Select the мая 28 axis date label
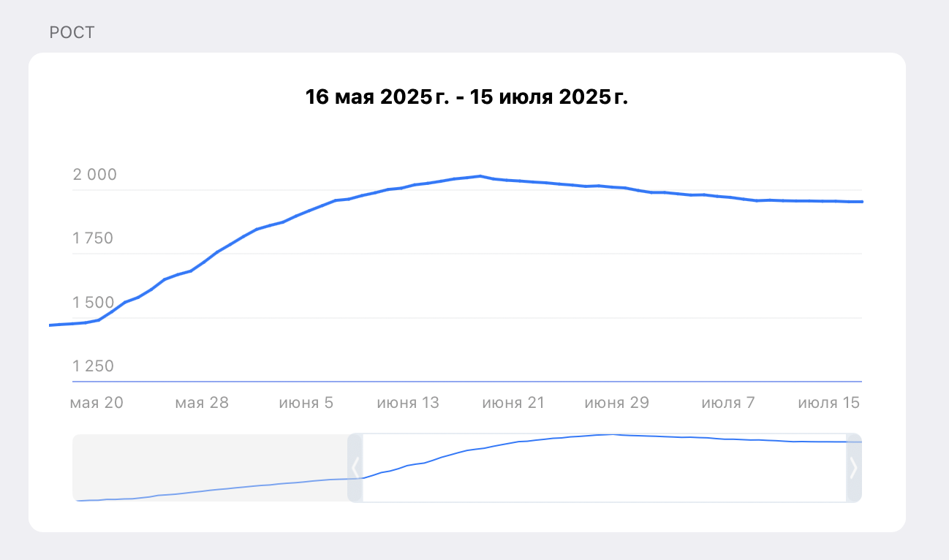Viewport: 949px width, 560px height. pyautogui.click(x=202, y=403)
